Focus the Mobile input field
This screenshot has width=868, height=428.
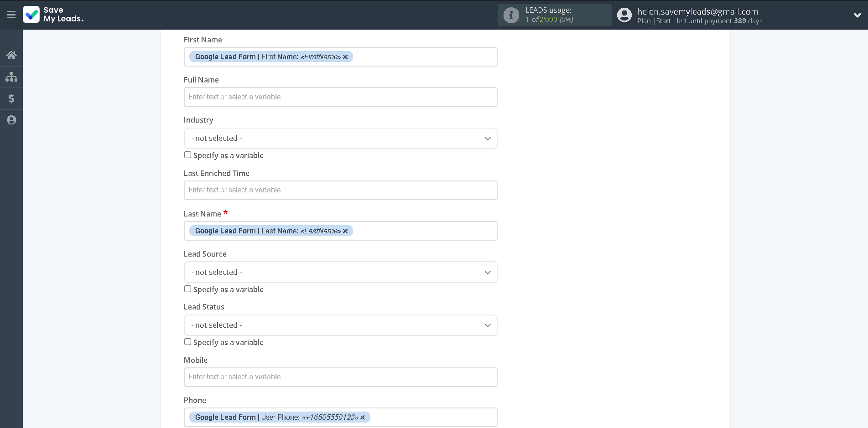click(340, 377)
